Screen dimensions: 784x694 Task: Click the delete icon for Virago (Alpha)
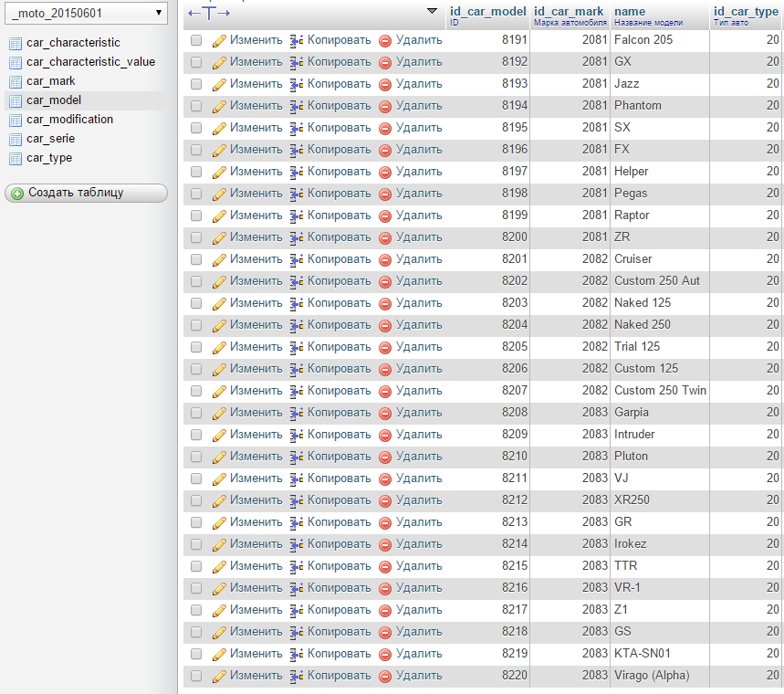tap(385, 677)
